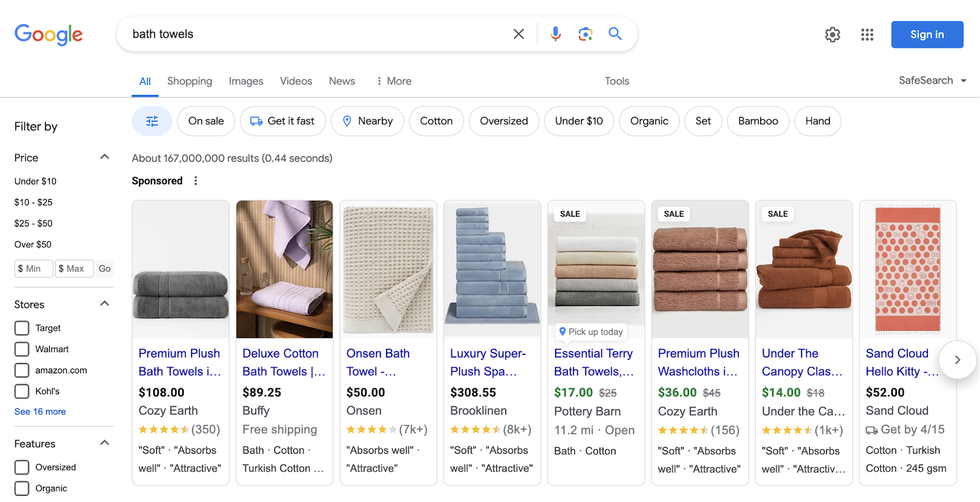Image resolution: width=980 pixels, height=502 pixels.
Task: Enable the Oversized feature checkbox
Action: point(22,467)
